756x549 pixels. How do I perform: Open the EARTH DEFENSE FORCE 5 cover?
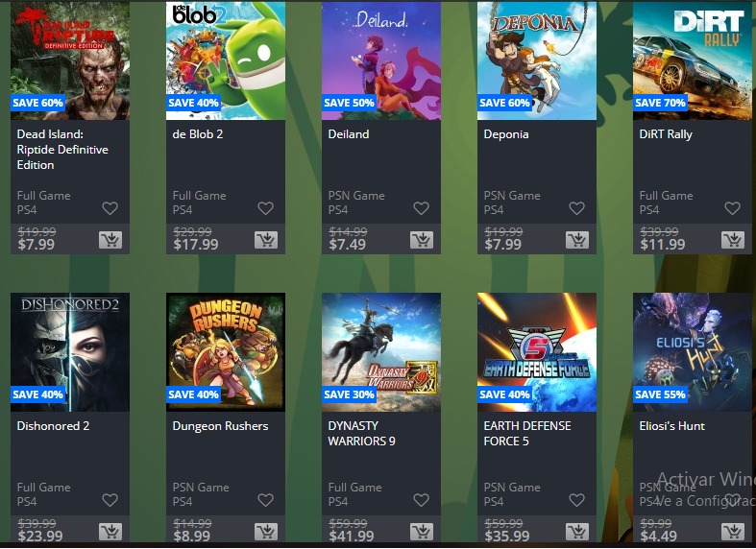click(x=537, y=352)
